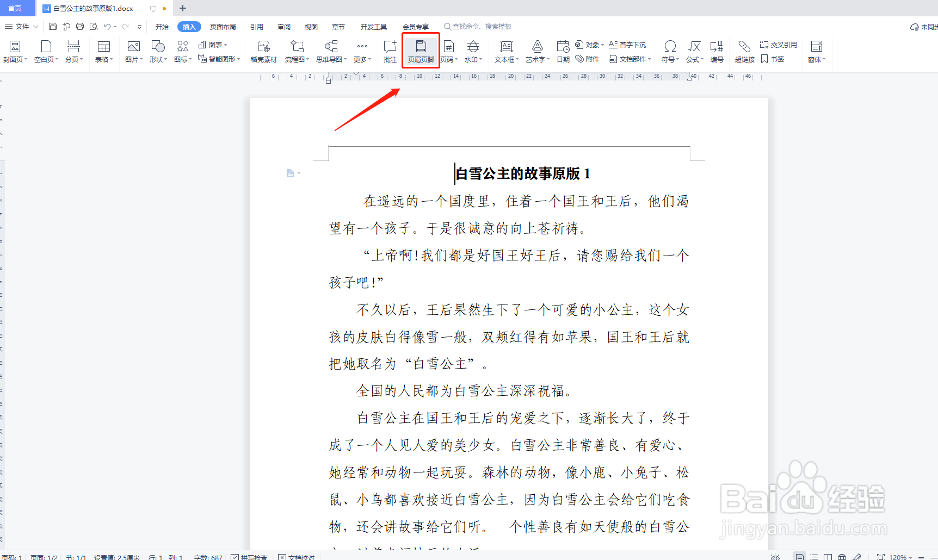
Task: Open a new document tab with plus
Action: tap(183, 8)
